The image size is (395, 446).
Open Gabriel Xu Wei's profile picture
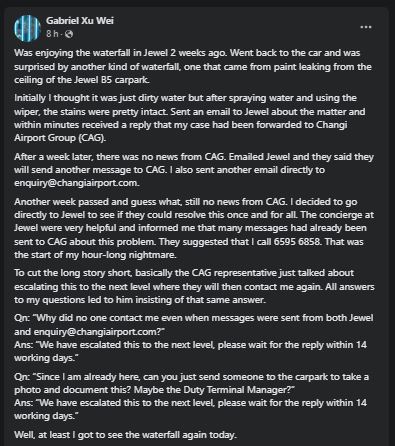click(x=27, y=28)
